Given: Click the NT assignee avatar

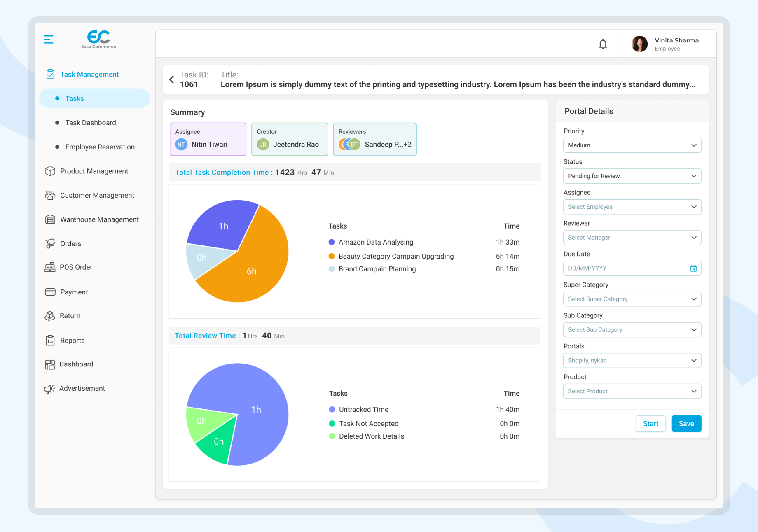Looking at the screenshot, I should [x=181, y=145].
